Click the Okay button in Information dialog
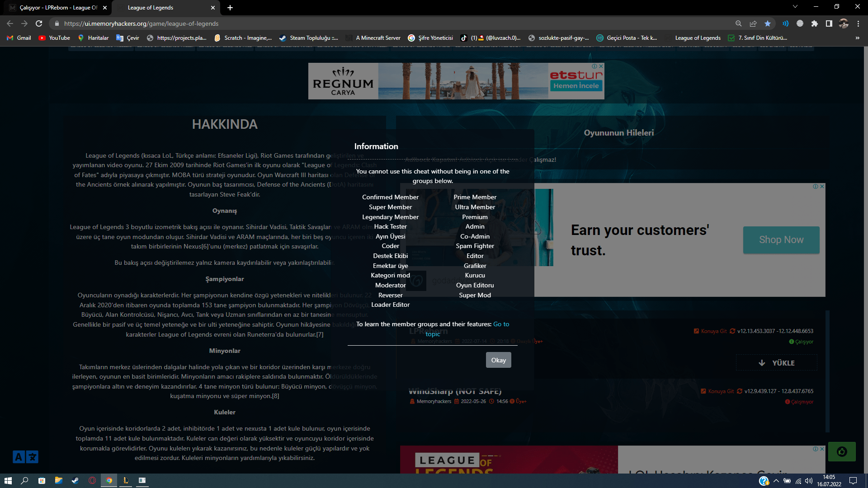868x488 pixels. pos(498,360)
